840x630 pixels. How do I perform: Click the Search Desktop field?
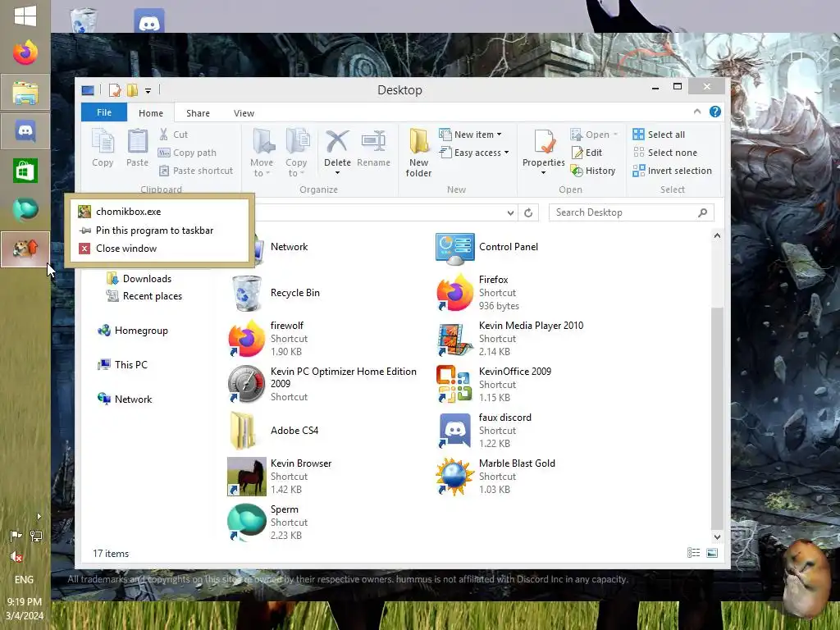pyautogui.click(x=632, y=212)
